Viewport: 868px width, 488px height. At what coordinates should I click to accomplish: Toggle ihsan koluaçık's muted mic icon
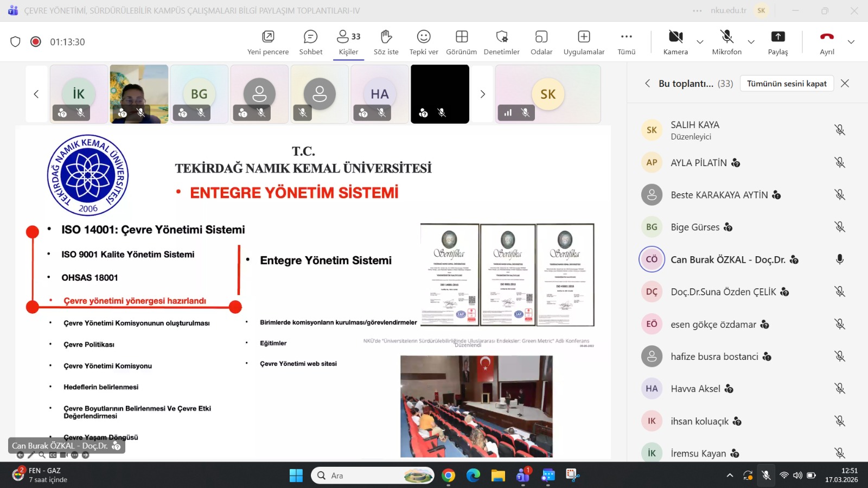840,421
